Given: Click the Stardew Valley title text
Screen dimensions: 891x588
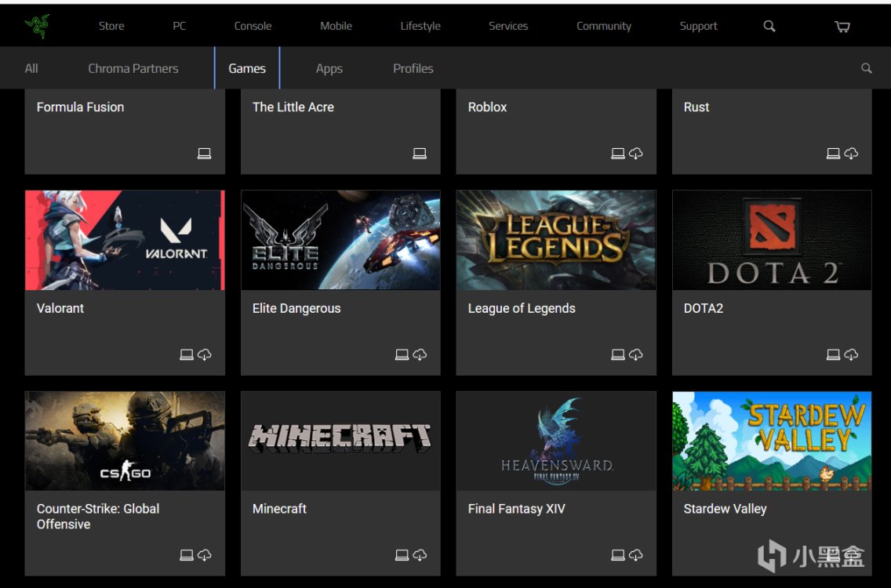Looking at the screenshot, I should click(725, 509).
